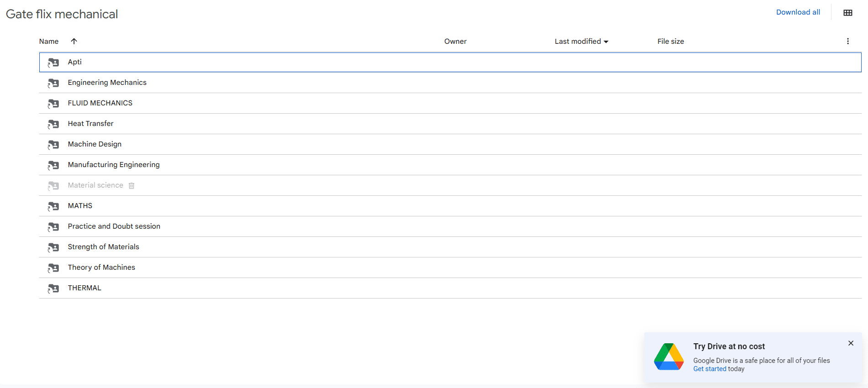
Task: Dismiss the Try Drive promotion banner
Action: (851, 343)
